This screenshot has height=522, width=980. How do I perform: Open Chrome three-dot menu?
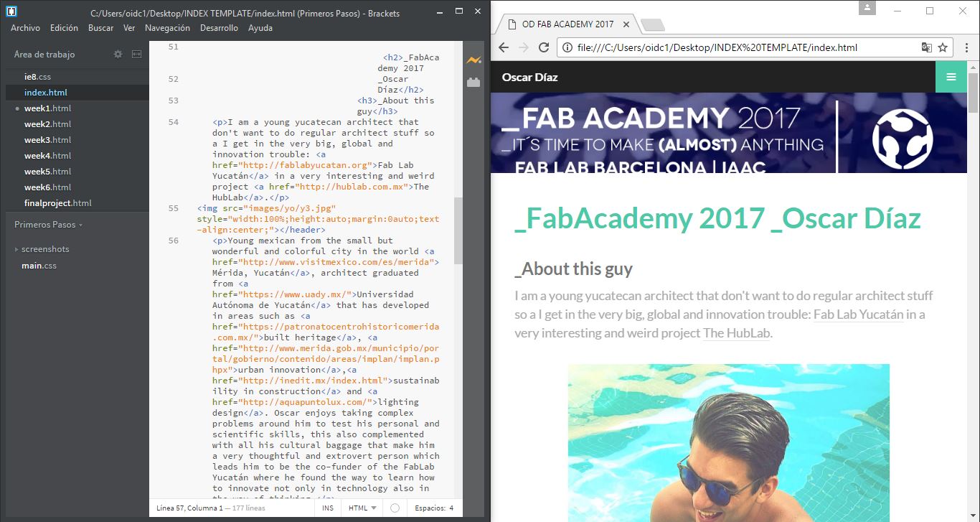point(966,47)
